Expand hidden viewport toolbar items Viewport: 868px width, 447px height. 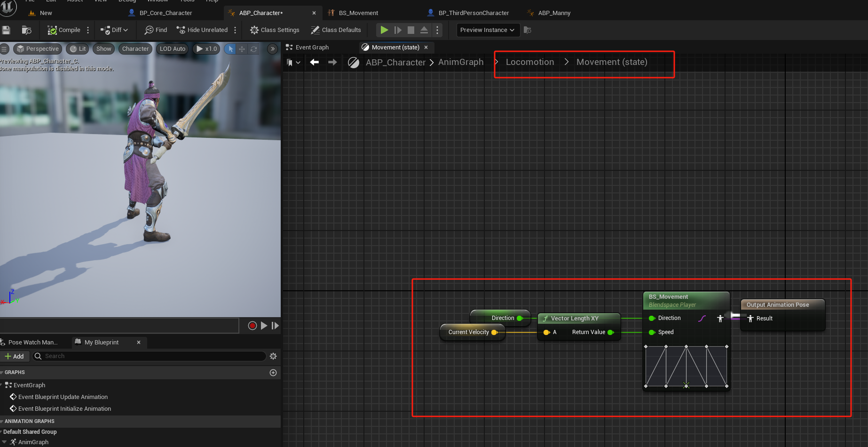click(272, 49)
